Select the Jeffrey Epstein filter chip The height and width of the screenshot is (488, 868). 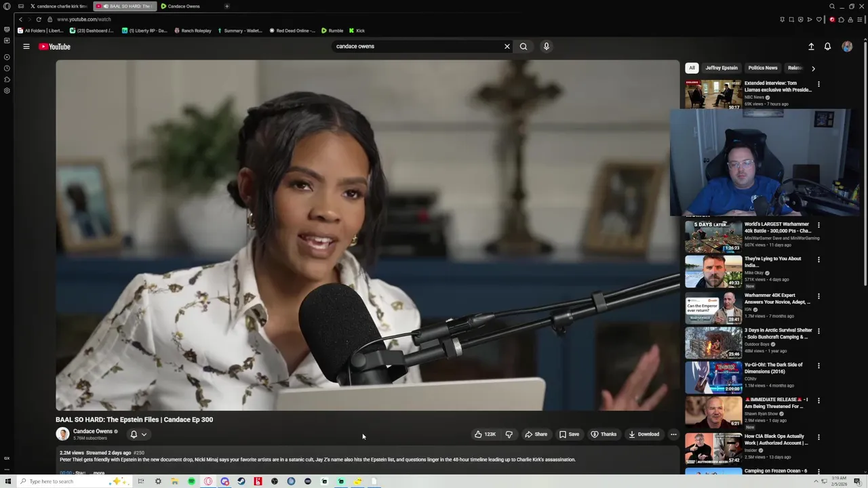point(722,68)
